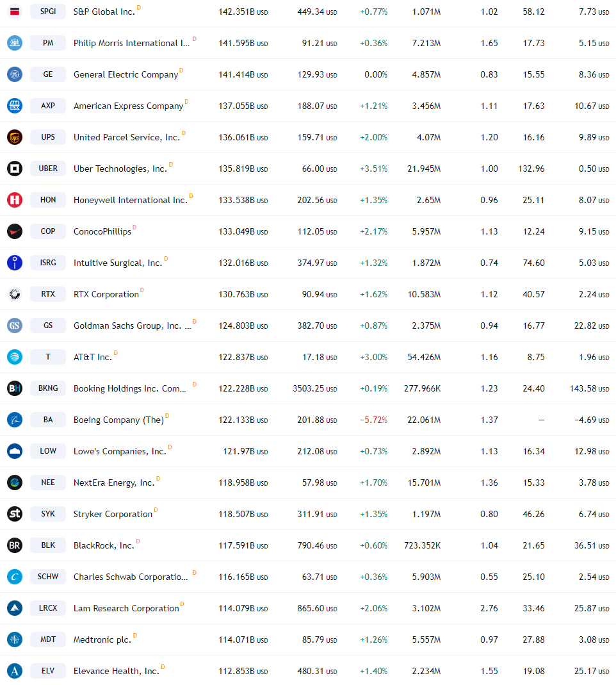
Task: Click the Stryker logo icon
Action: (x=15, y=514)
